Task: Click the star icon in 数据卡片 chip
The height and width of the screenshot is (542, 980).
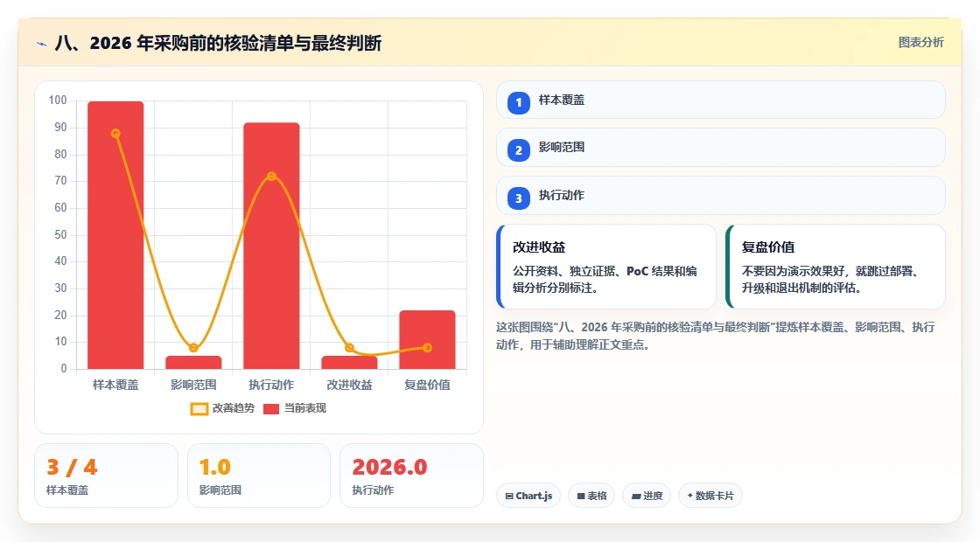Action: [690, 495]
